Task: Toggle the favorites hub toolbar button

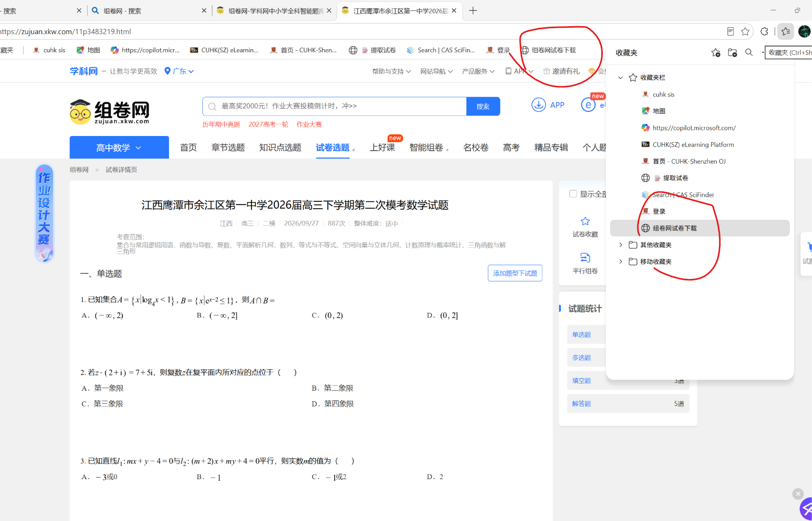Action: click(x=785, y=31)
